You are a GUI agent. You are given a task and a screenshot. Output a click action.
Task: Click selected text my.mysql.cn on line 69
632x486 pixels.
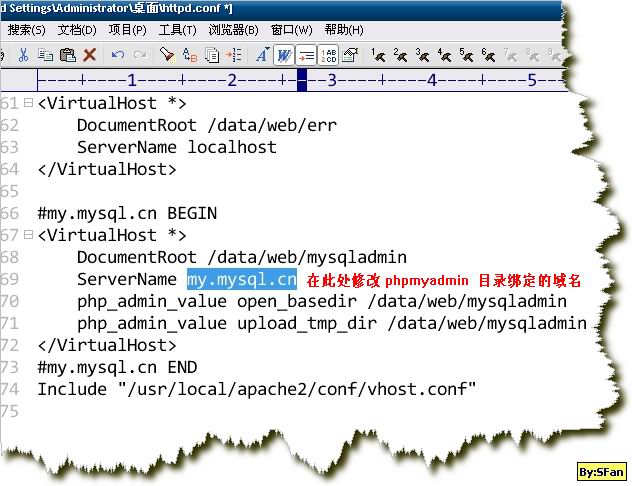pos(242,279)
